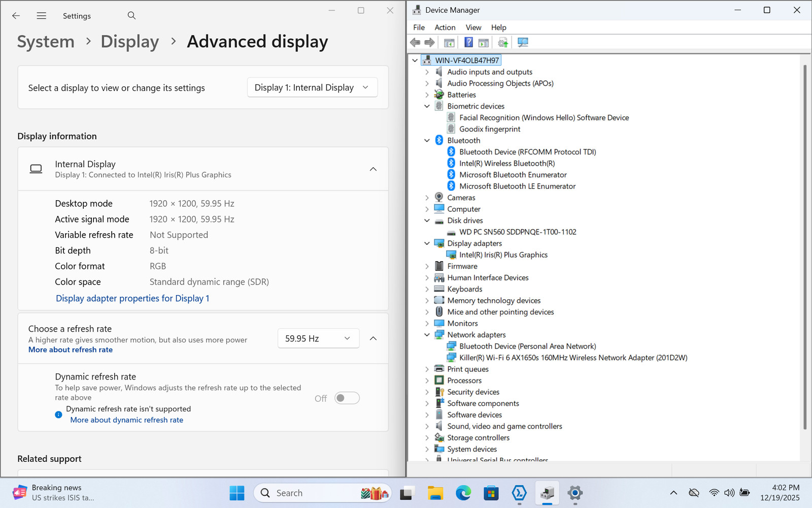Open the Action menu in Device Manager
Image resolution: width=812 pixels, height=508 pixels.
(445, 27)
